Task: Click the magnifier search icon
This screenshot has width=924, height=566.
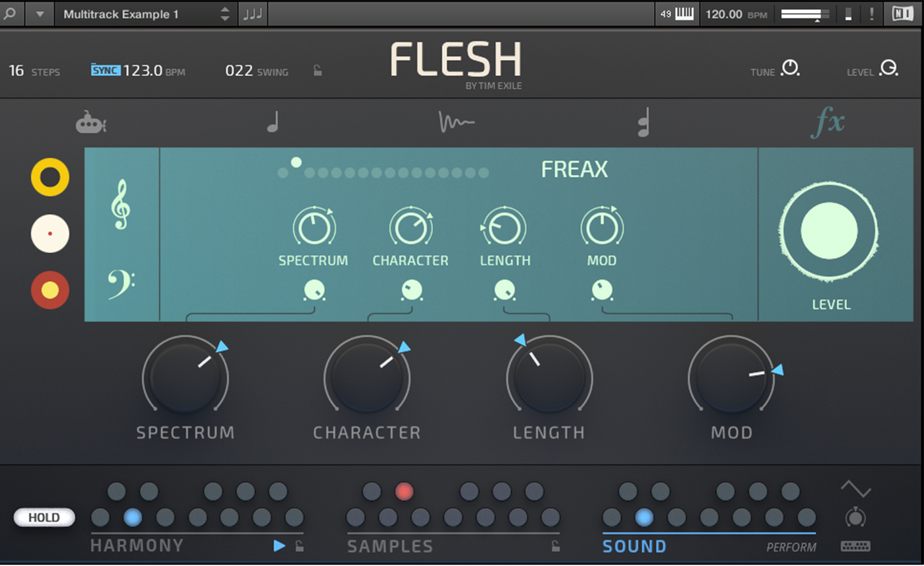Action: (11, 13)
